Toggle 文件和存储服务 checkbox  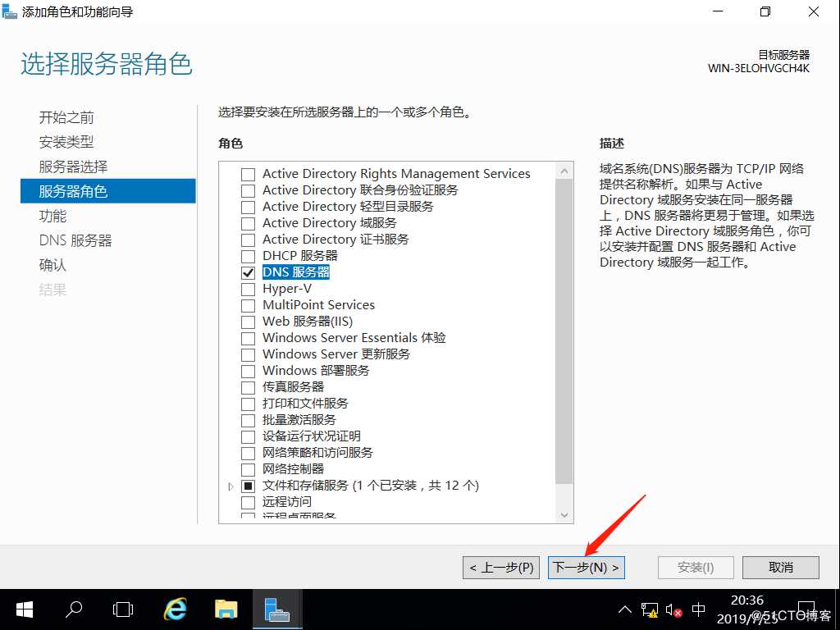click(248, 486)
